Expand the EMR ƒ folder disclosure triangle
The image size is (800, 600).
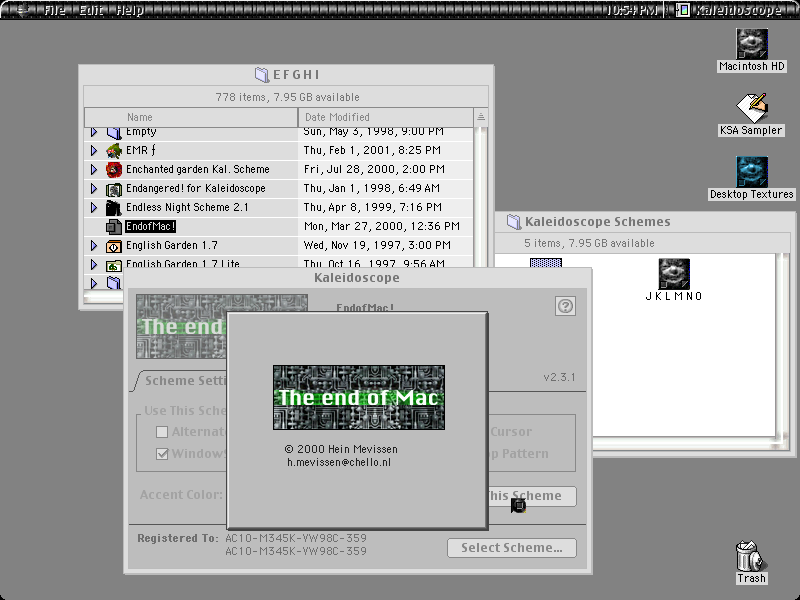click(x=94, y=150)
